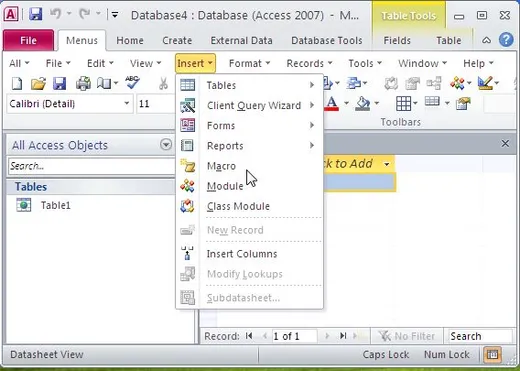Open Customize Quick Access Toolbar dropdown
Image resolution: width=520 pixels, height=371 pixels.
click(x=115, y=15)
